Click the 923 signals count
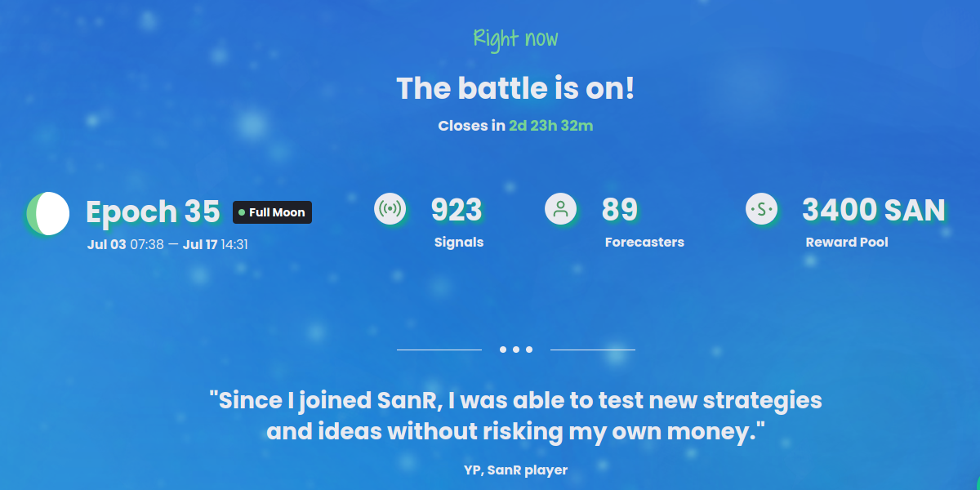Screen dimensions: 980x490 [x=457, y=210]
